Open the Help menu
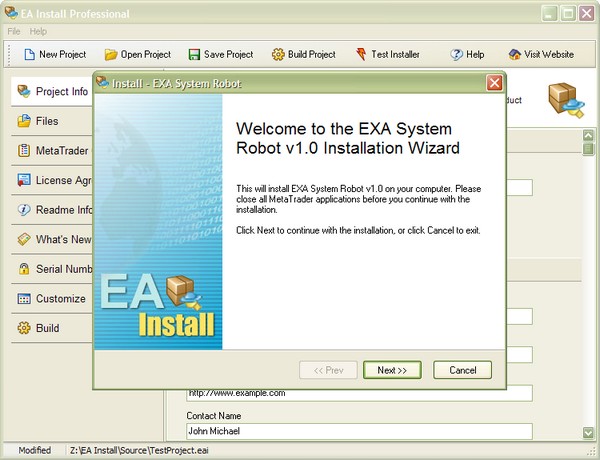This screenshot has height=460, width=600. tap(38, 31)
